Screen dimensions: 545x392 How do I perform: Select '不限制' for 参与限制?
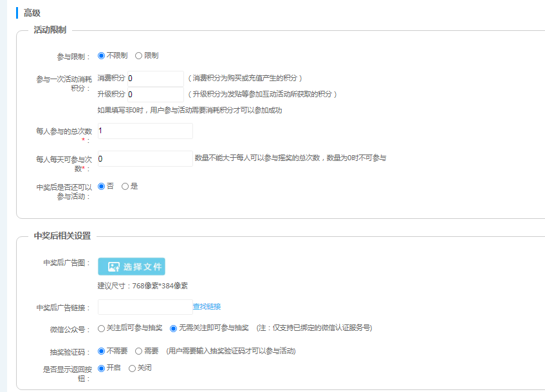[102, 56]
